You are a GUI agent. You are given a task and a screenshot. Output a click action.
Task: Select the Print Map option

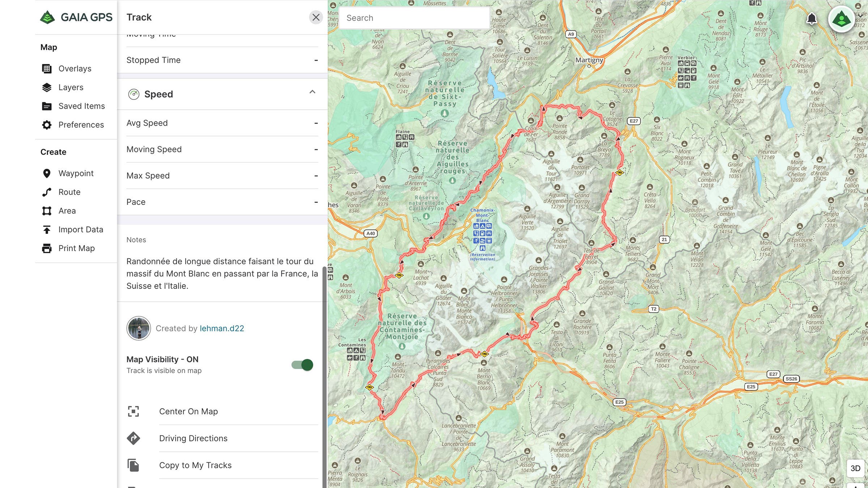(x=77, y=248)
